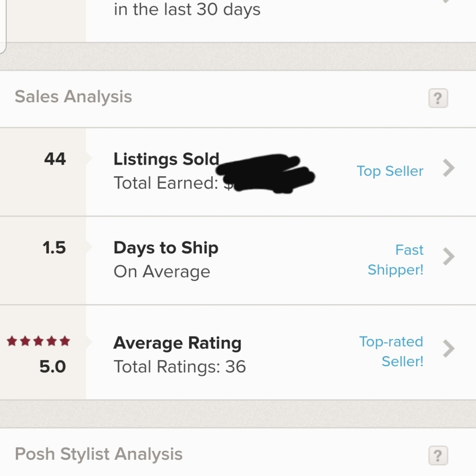Select the Top-rated Seller! link
Viewport: 476px width, 476px height.
[391, 351]
